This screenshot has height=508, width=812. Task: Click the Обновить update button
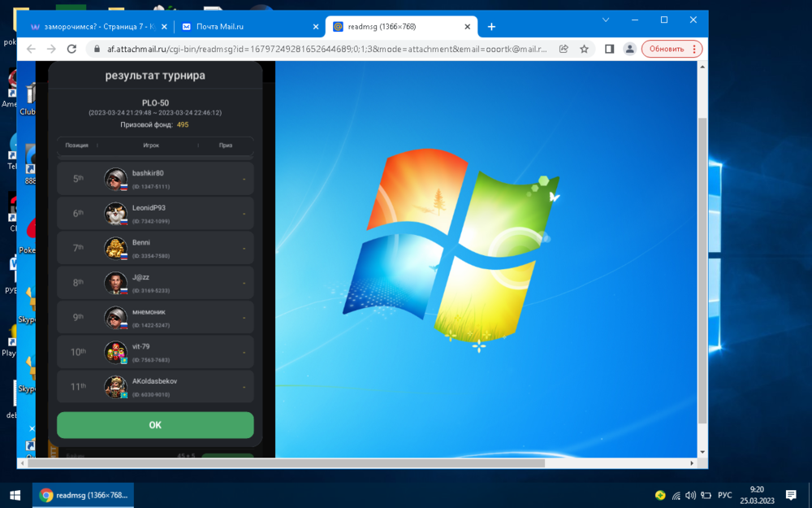tap(667, 49)
